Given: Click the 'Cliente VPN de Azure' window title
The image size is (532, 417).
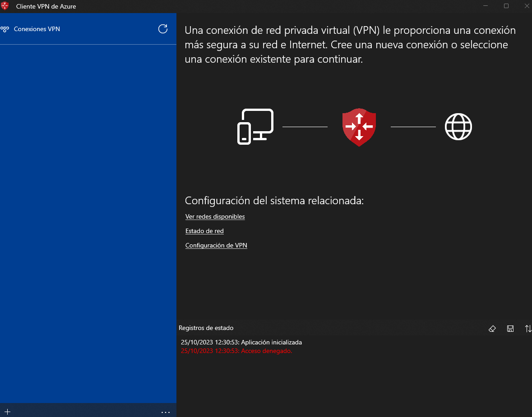Looking at the screenshot, I should tap(46, 6).
